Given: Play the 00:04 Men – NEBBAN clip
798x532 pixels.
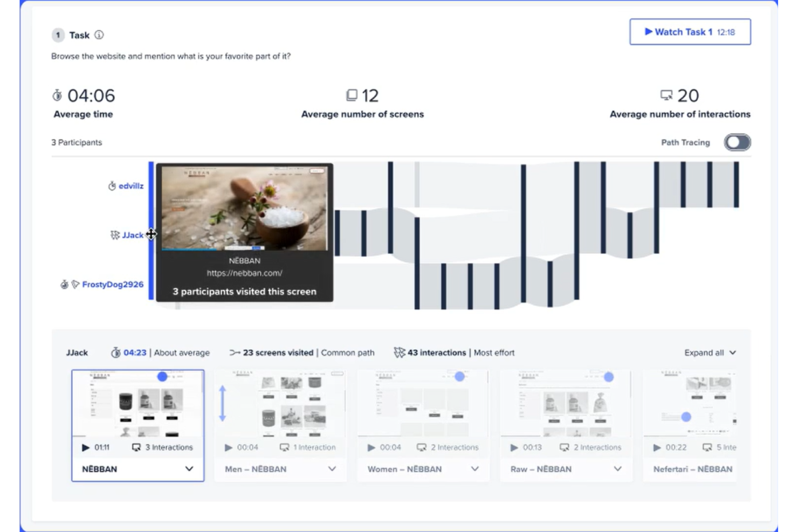Looking at the screenshot, I should pos(228,447).
